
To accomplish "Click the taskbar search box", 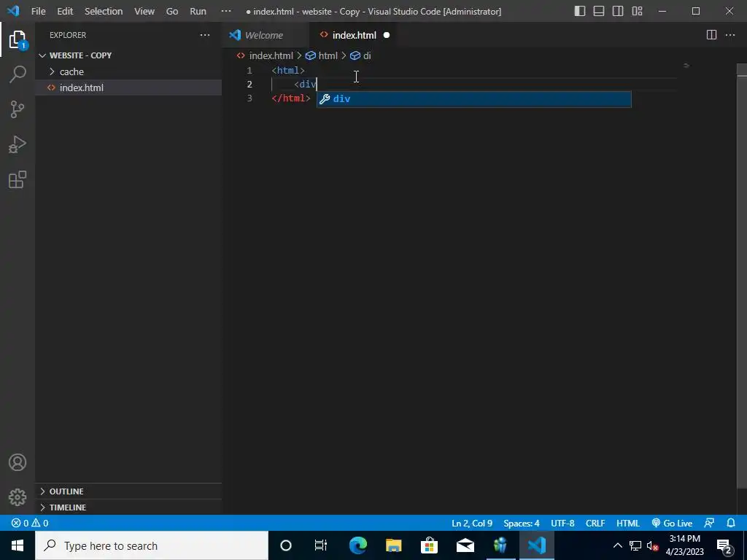I will click(152, 545).
